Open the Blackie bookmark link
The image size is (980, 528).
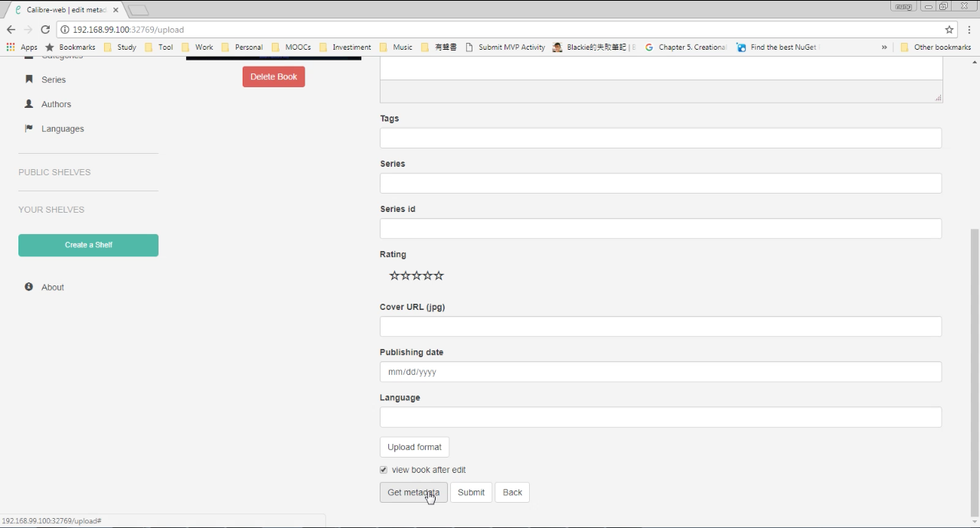coord(594,47)
